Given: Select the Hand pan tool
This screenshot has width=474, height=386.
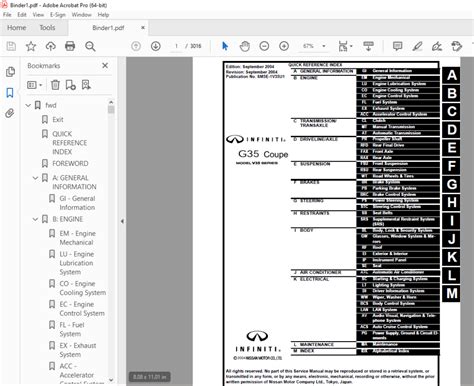Looking at the screenshot, I should pyautogui.click(x=245, y=46).
